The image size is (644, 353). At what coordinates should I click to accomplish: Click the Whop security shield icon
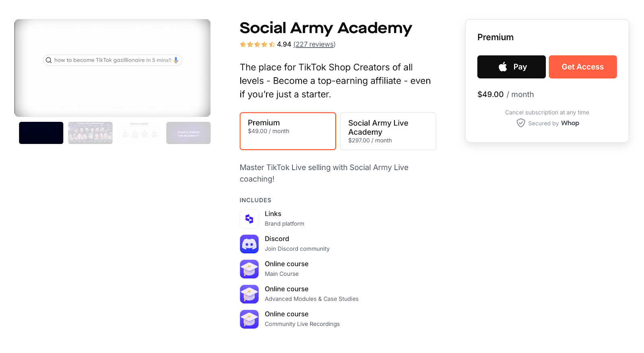[x=521, y=123]
